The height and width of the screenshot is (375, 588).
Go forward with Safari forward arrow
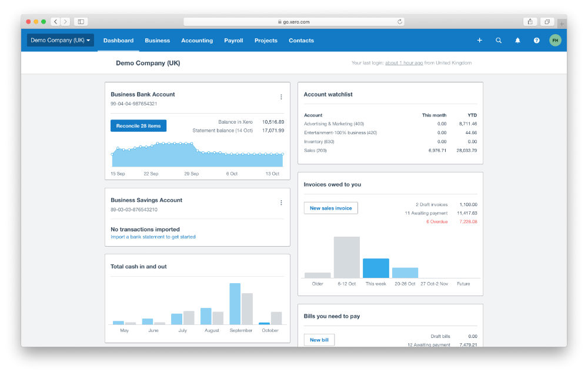pyautogui.click(x=65, y=22)
